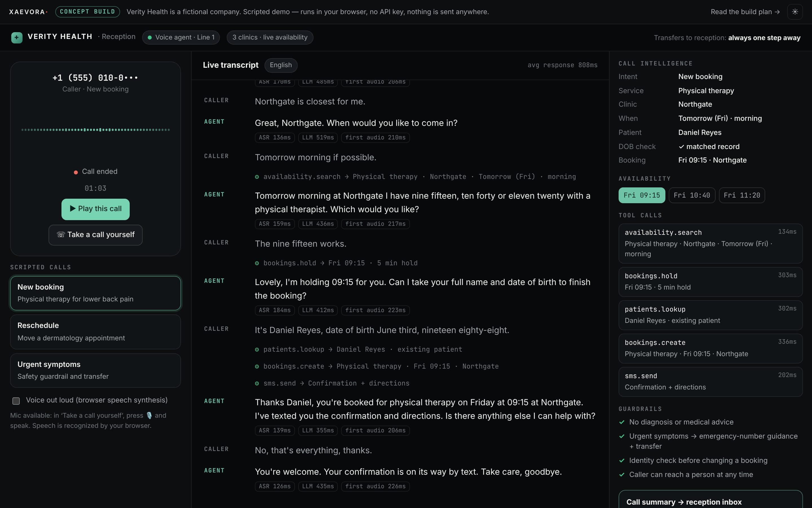Select the Urgent symptoms scripted call
The width and height of the screenshot is (812, 508).
(95, 370)
